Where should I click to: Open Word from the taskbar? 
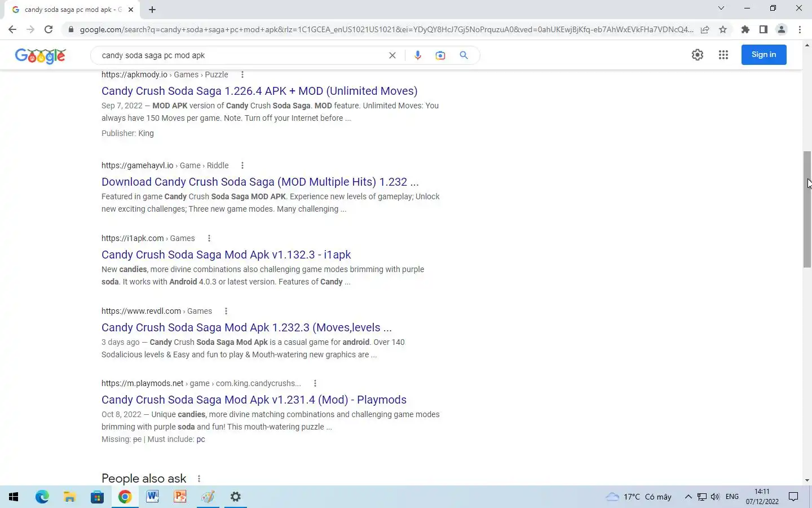[152, 497]
